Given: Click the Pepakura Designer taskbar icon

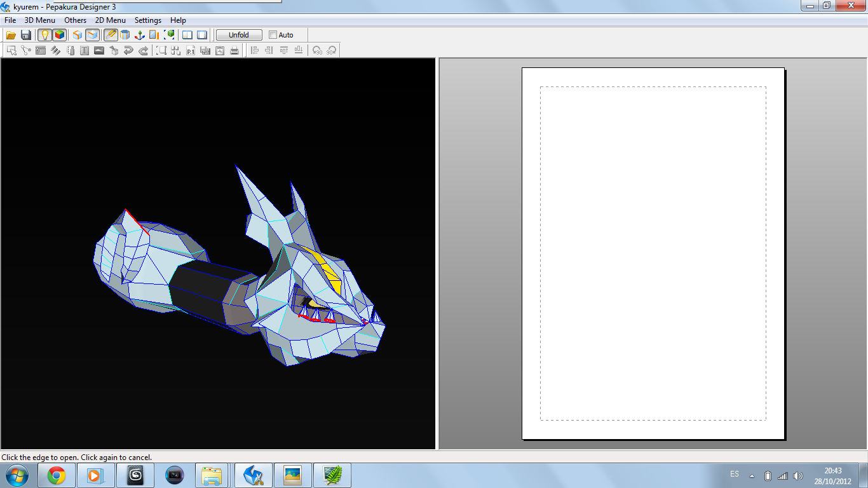Looking at the screenshot, I should point(254,475).
